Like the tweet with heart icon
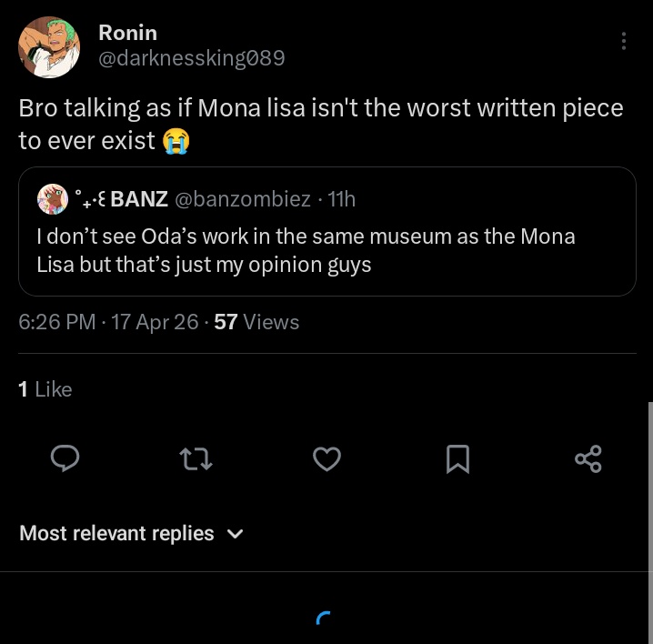 (x=326, y=459)
